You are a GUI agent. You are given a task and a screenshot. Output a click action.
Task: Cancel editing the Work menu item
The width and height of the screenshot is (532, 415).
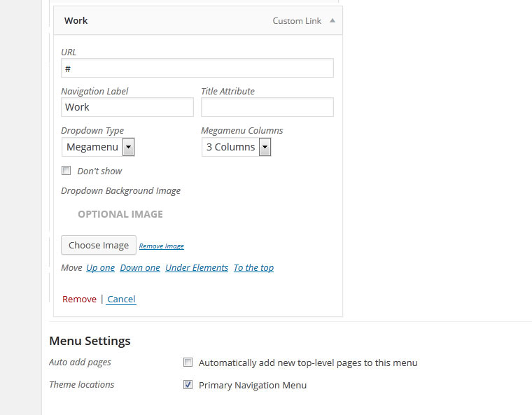(121, 299)
